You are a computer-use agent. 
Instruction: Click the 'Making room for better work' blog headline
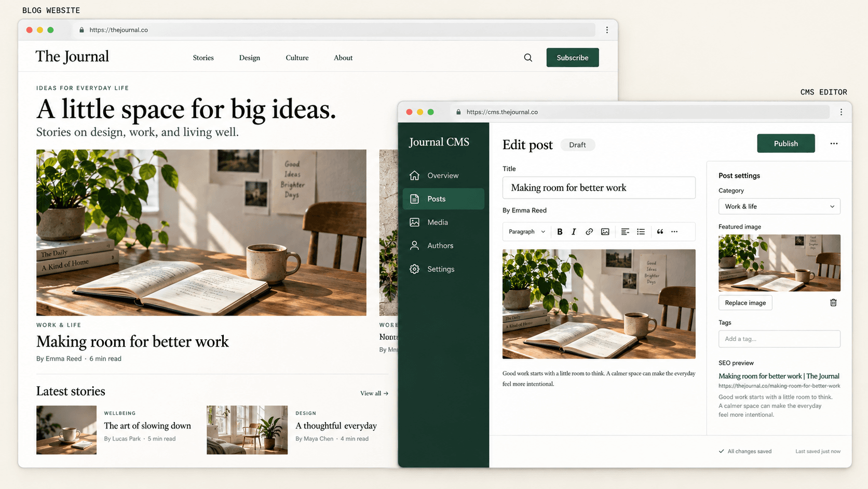click(132, 341)
